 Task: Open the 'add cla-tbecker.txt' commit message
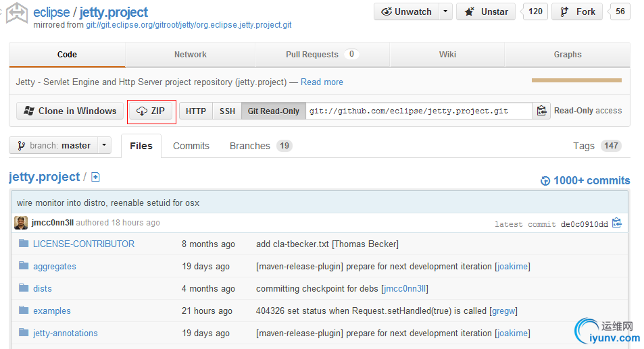click(x=327, y=244)
